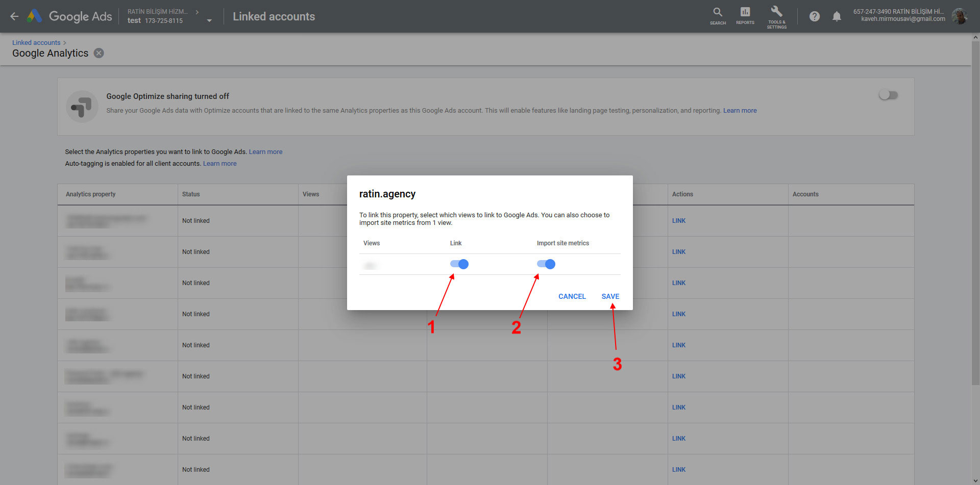
Task: Click LINK in the sixth table row
Action: coord(678,376)
